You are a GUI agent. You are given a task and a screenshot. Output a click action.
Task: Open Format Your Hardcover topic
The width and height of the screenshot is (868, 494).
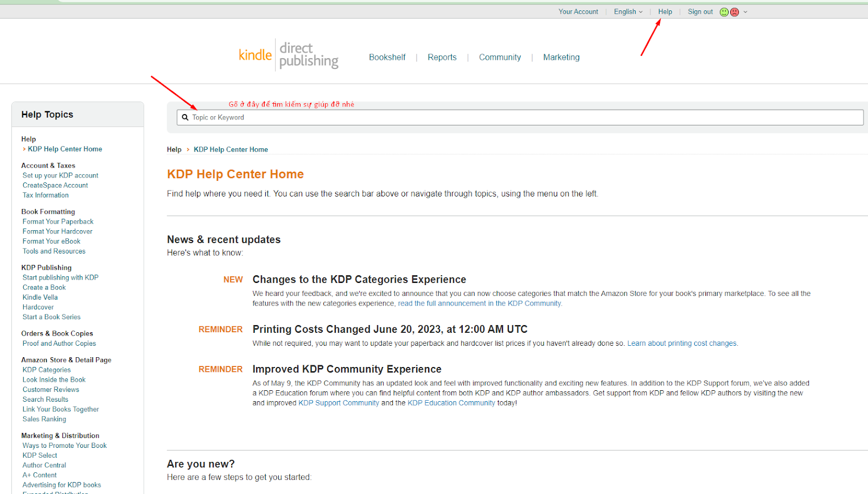tap(58, 231)
